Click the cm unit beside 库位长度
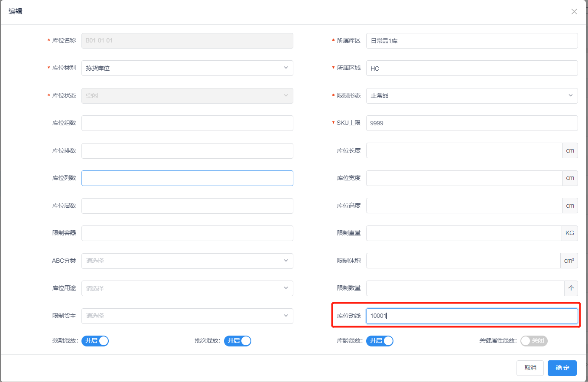This screenshot has width=588, height=382. [570, 151]
